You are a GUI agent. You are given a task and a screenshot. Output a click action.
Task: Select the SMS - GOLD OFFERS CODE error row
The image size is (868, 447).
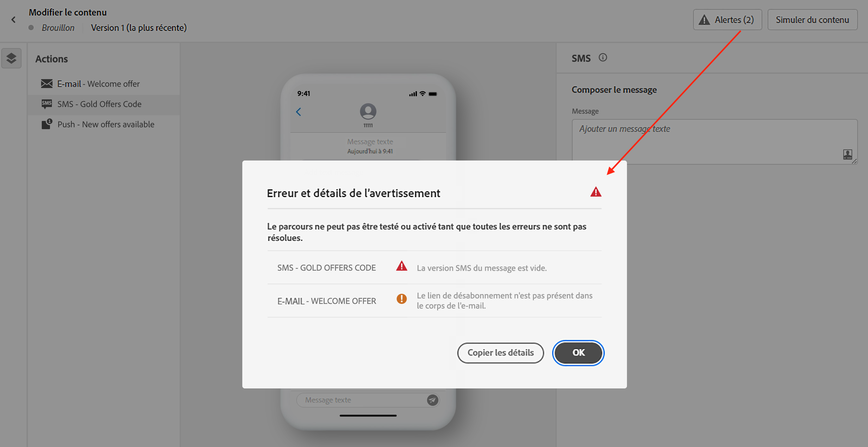(x=434, y=268)
